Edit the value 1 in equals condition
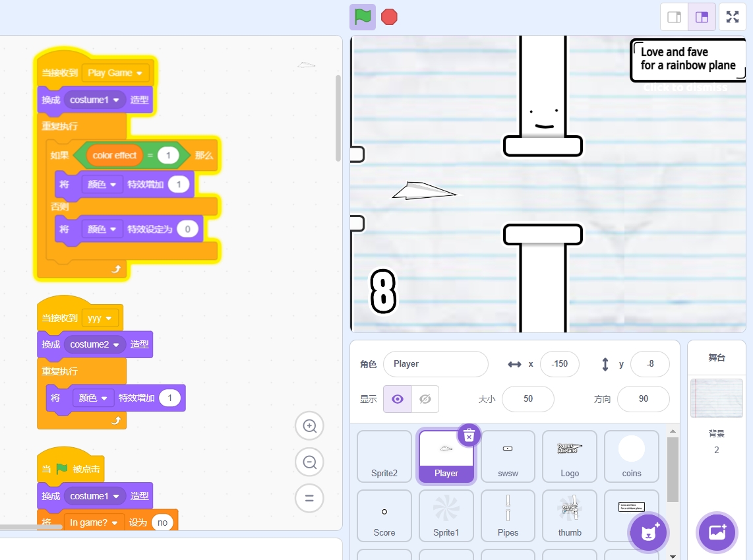The image size is (753, 560). 168,155
